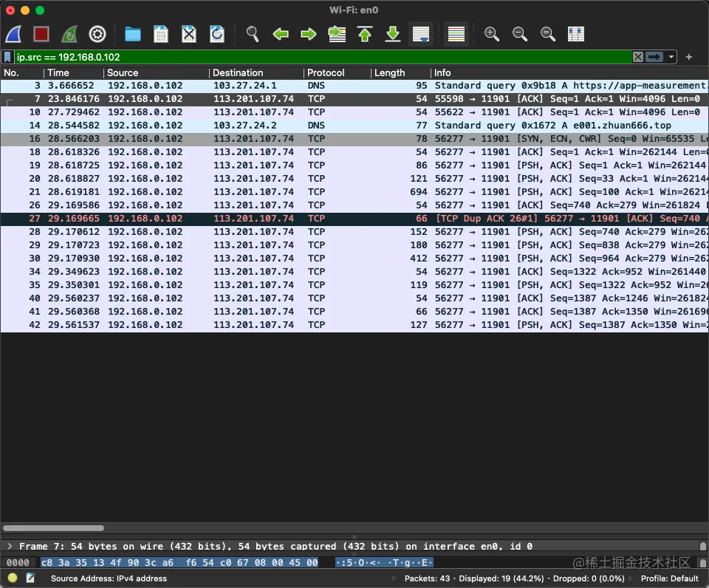Go forward to next packet arrow
The width and height of the screenshot is (709, 588).
309,35
